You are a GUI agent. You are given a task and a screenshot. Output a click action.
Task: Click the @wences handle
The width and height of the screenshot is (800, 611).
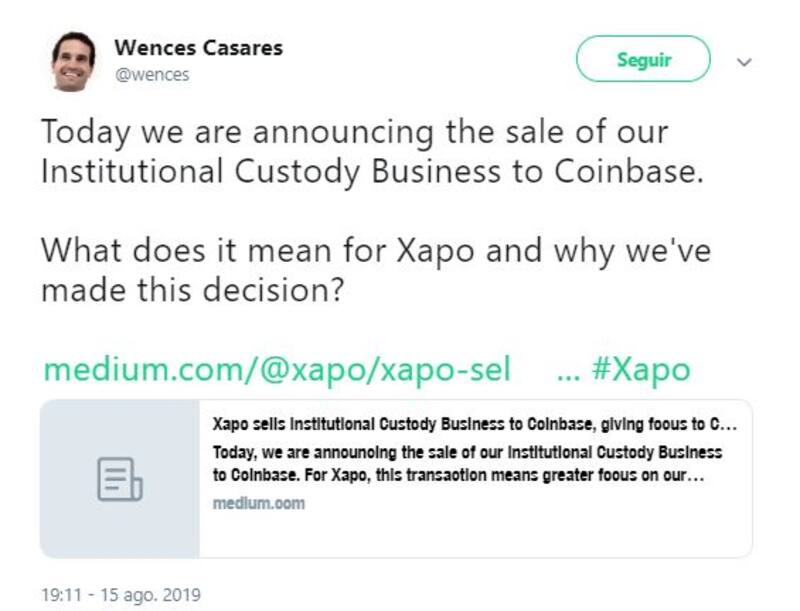(152, 74)
